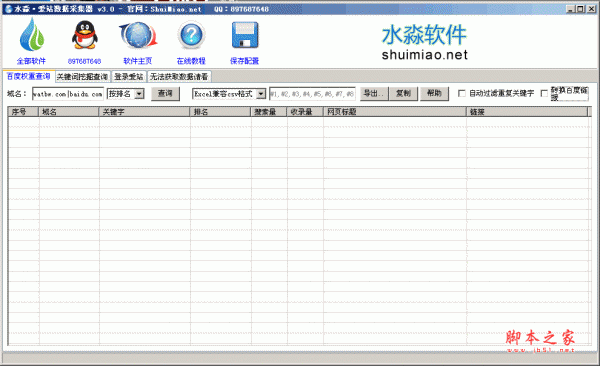
Task: Click the 序号 column header
Action: [23, 112]
